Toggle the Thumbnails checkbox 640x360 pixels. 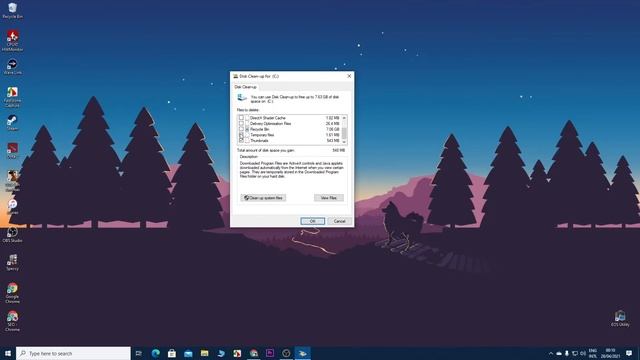click(241, 140)
